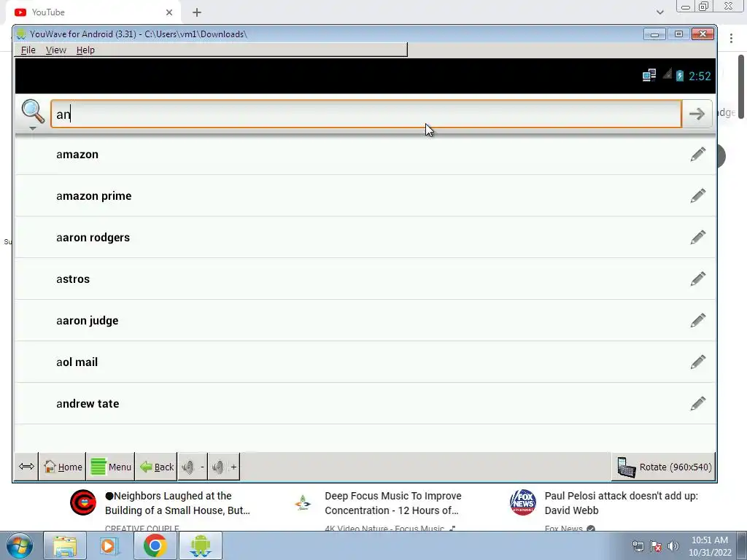Click pencil icon beside aaron judge
Screen dimensions: 747x560
click(698, 321)
